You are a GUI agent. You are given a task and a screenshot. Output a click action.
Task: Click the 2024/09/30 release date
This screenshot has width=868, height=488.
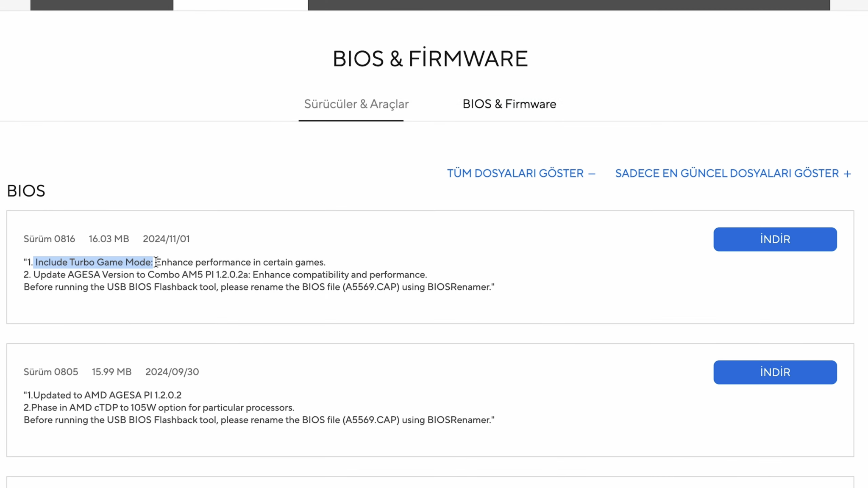click(x=172, y=372)
